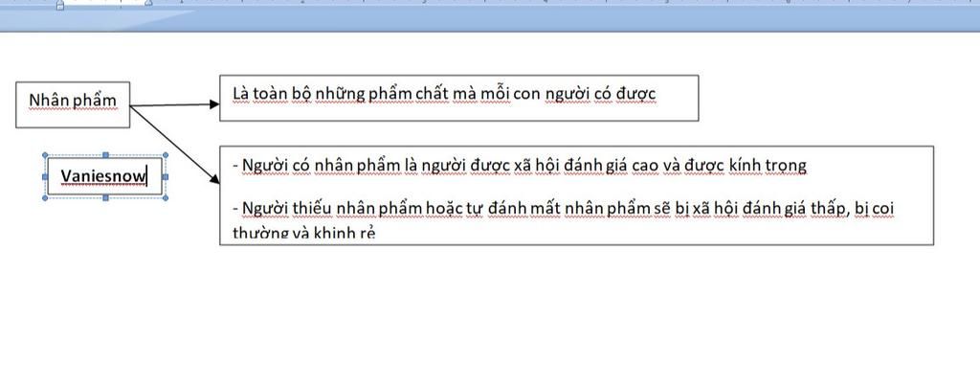The height and width of the screenshot is (388, 980).
Task: Click inside the 'Là toàn bộ những phẩm chất' box
Action: (x=458, y=98)
